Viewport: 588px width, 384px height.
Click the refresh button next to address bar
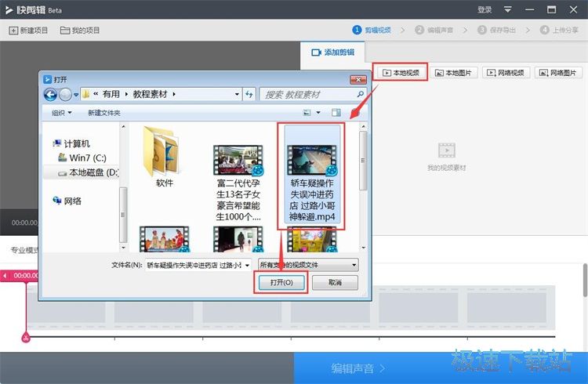point(249,94)
